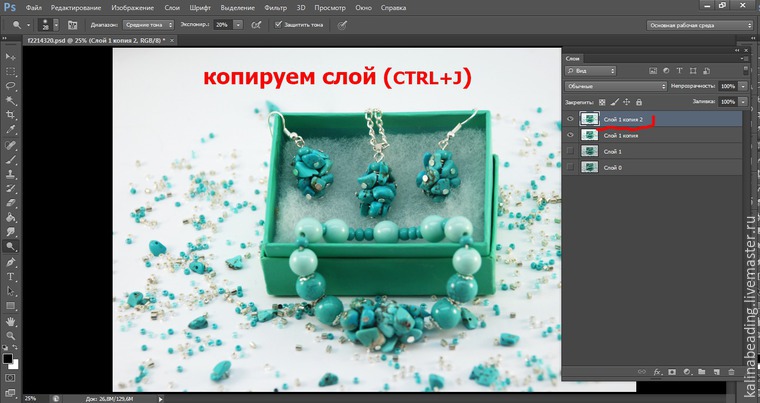Filter layers by type layer icon

click(x=680, y=71)
